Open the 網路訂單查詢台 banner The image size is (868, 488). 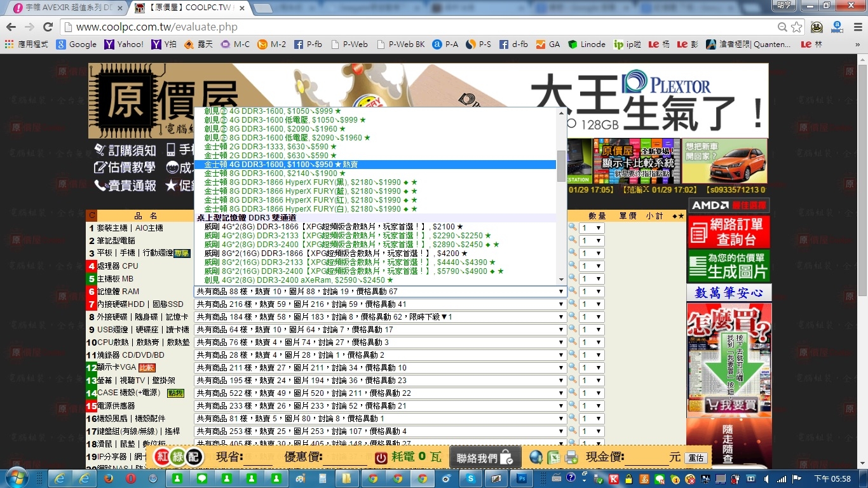pyautogui.click(x=729, y=231)
